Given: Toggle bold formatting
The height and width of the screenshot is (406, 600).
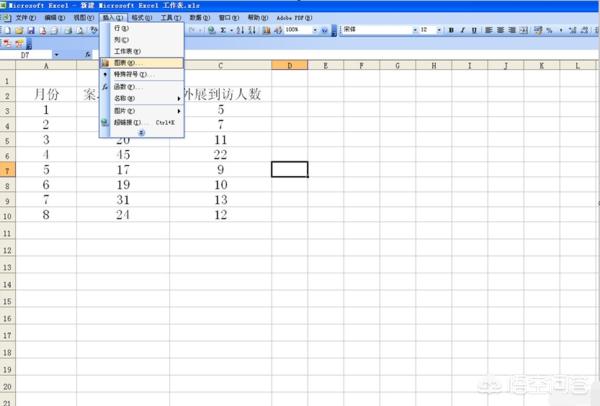Looking at the screenshot, I should click(x=451, y=30).
